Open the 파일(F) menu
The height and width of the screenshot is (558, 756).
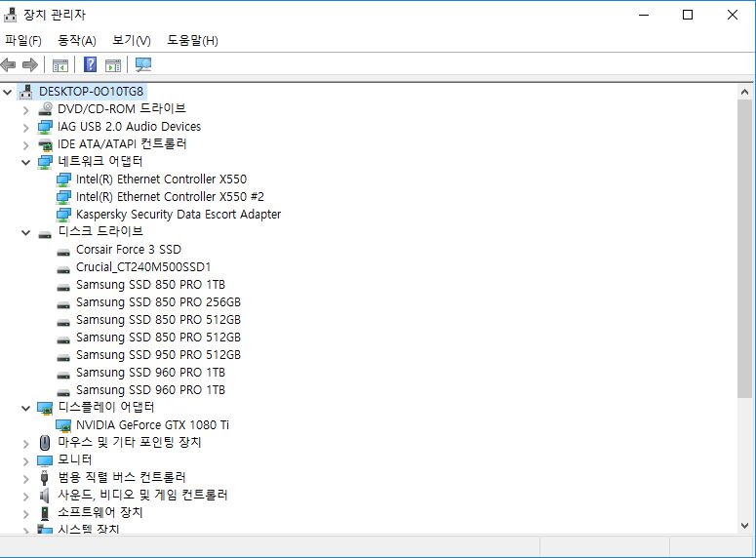point(23,41)
